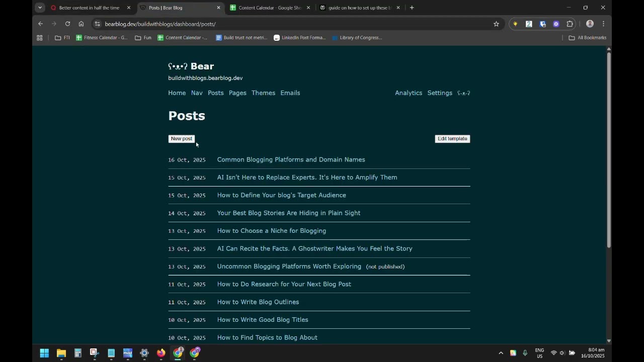Open the Themes navigation link

coord(263,93)
